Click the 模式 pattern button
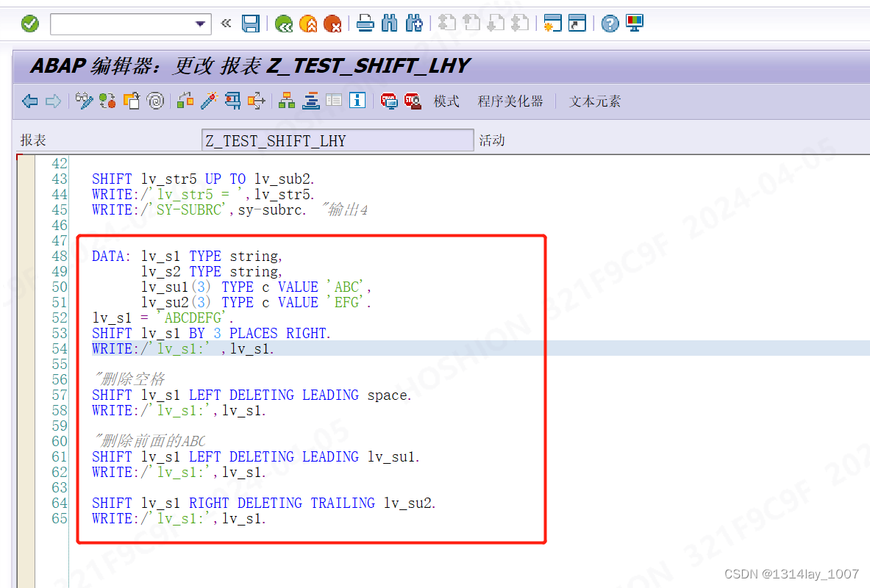The height and width of the screenshot is (588, 870). tap(446, 101)
